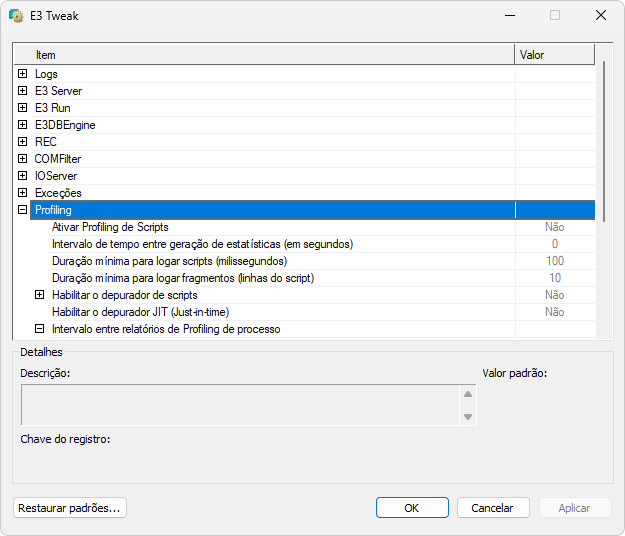Expand Habilitar o depurador de scripts
Screen dimensions: 625x536
pos(39,295)
